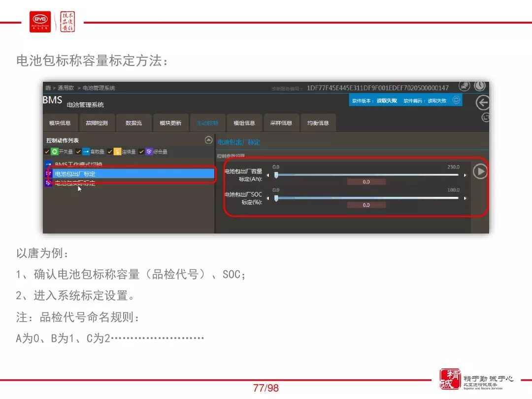Image resolution: width=532 pixels, height=399 pixels.
Task: Click the refresh icon in software version banner
Action: 456,100
